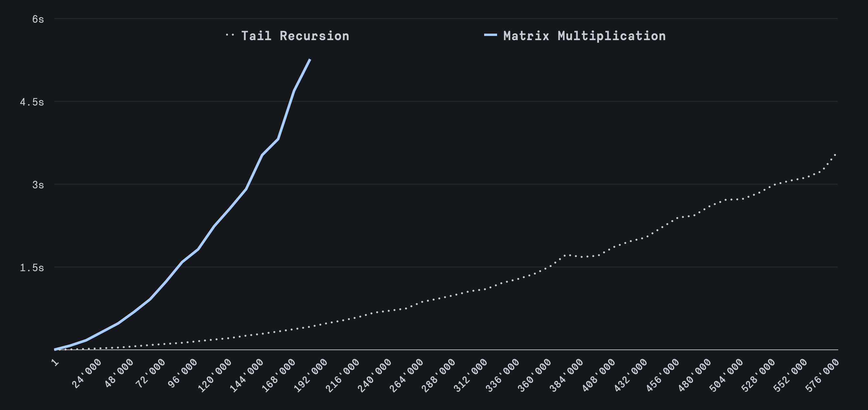
Task: Click the x-axis label 288'000
Action: coord(439,376)
